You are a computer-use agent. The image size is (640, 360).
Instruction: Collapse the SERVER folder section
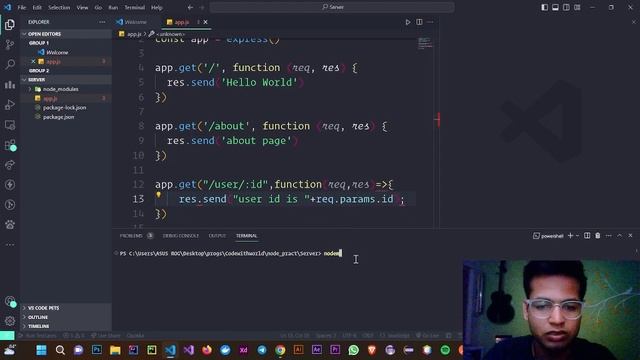coord(66,80)
